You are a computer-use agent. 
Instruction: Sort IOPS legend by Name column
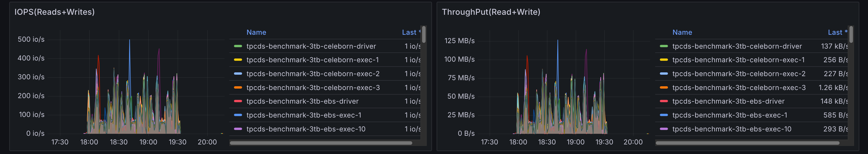click(x=256, y=32)
